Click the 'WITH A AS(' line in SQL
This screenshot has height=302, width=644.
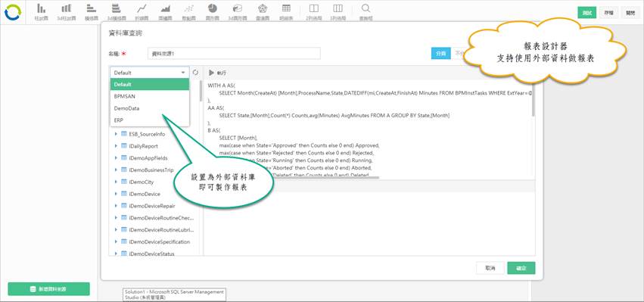pyautogui.click(x=222, y=86)
